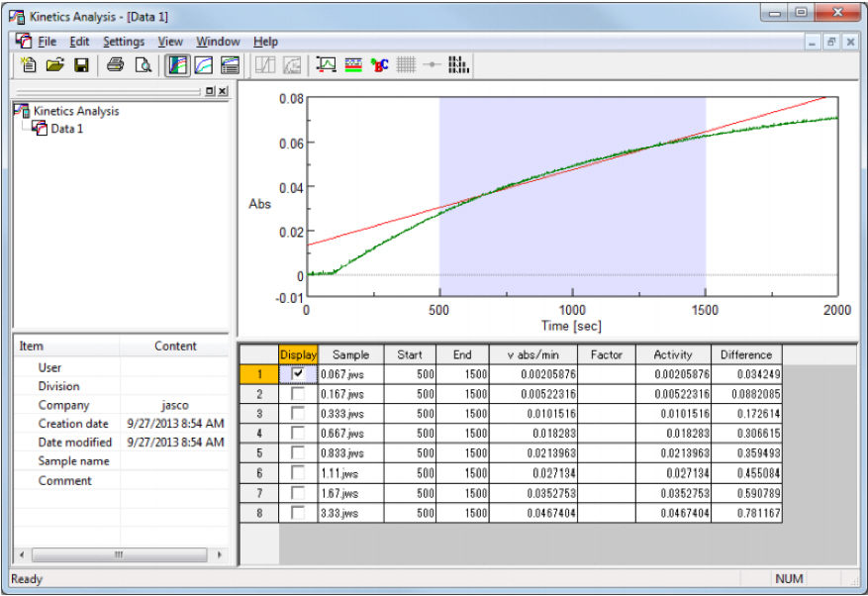Select Data 1 in the tree panel
Viewport: 868px width, 596px height.
coord(66,129)
